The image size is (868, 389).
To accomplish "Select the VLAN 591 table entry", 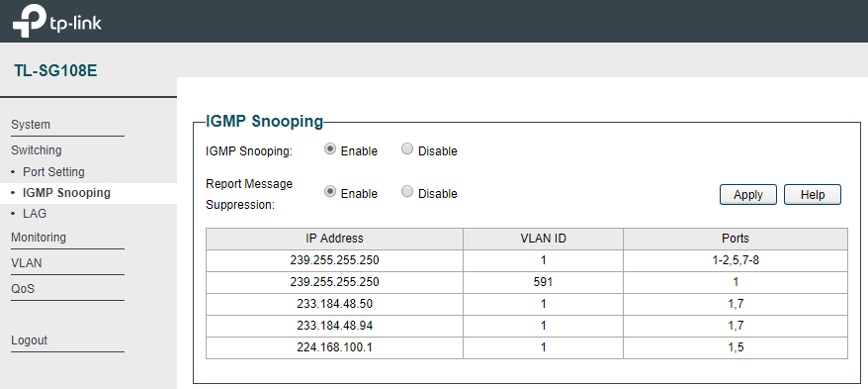I will [x=543, y=282].
